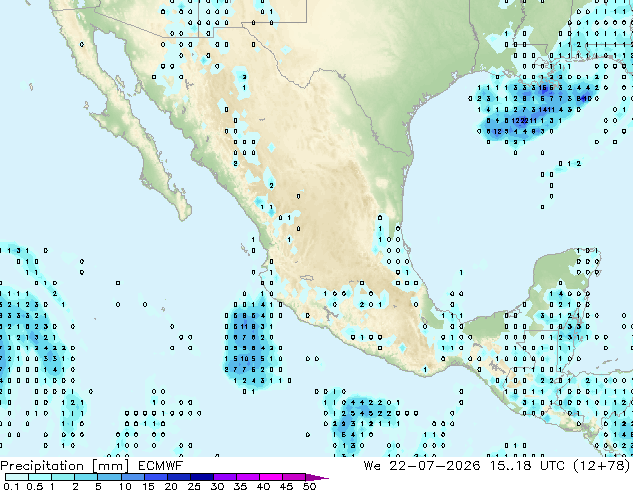Pick the 5–10 mm blue legend swatch

pyautogui.click(x=109, y=477)
